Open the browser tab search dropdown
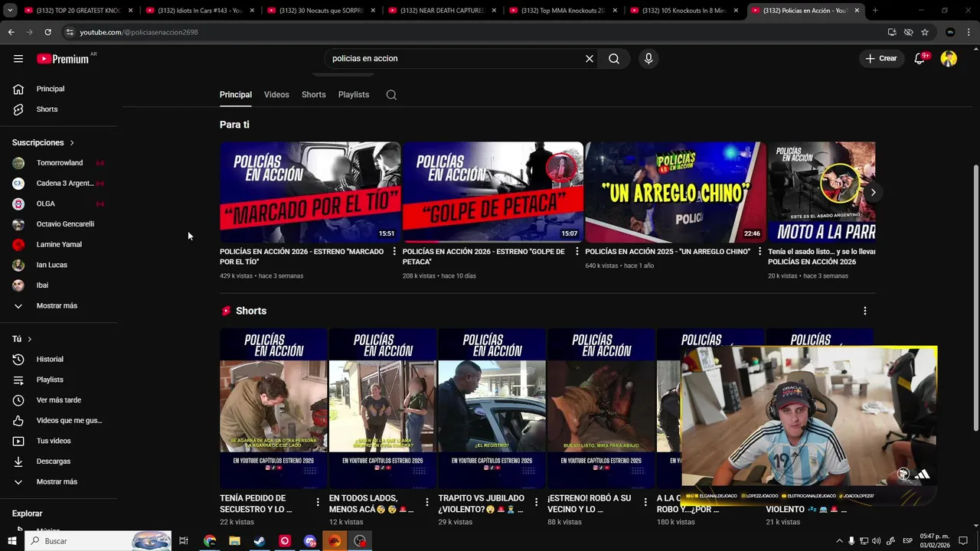This screenshot has width=980, height=551. click(10, 11)
